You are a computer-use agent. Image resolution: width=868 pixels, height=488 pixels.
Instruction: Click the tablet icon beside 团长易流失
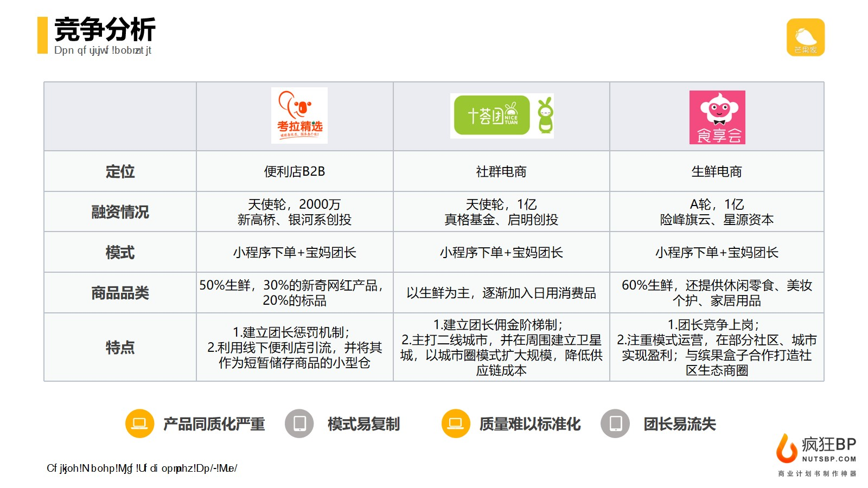point(615,423)
